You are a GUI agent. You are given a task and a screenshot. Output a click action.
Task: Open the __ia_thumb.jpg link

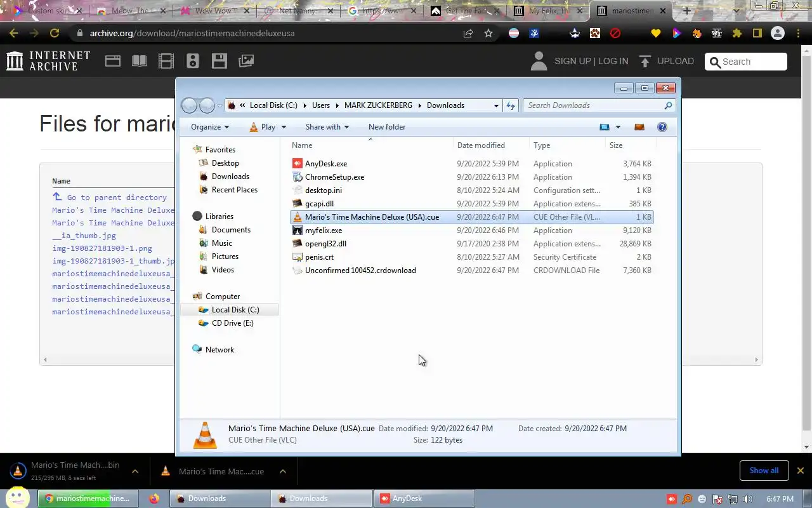click(x=84, y=236)
